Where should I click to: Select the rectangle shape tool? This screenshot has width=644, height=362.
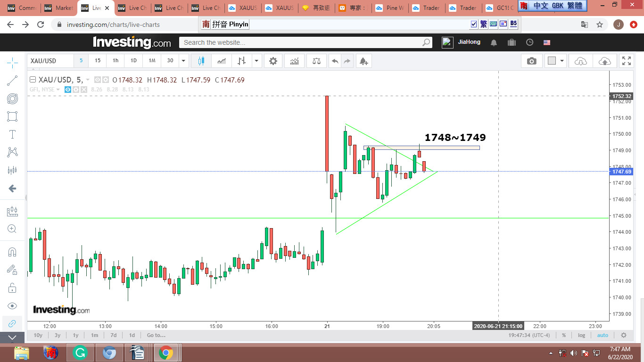pos(12,116)
